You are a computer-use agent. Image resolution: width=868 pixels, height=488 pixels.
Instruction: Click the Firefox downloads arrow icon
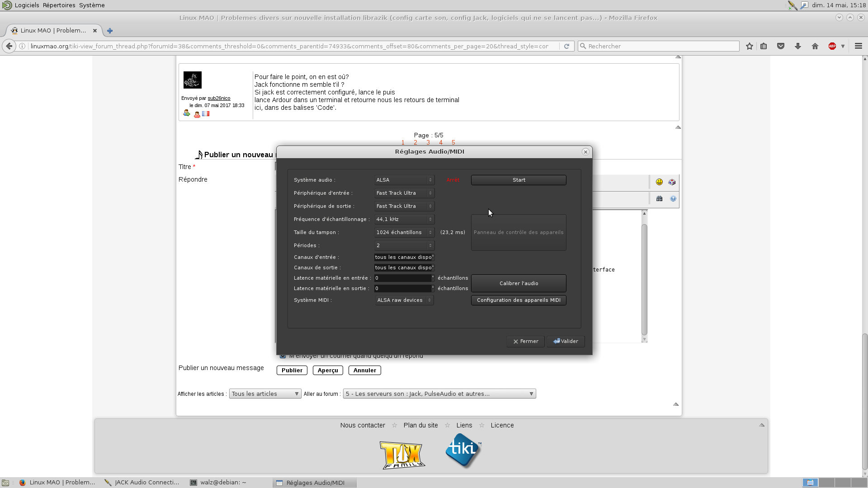tap(798, 46)
